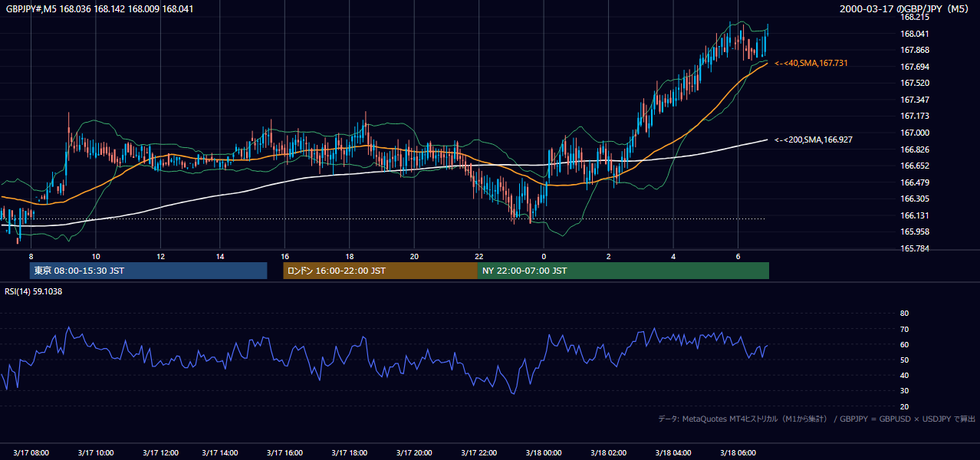
Task: Click the 3/18 00:00 time label
Action: 544,452
